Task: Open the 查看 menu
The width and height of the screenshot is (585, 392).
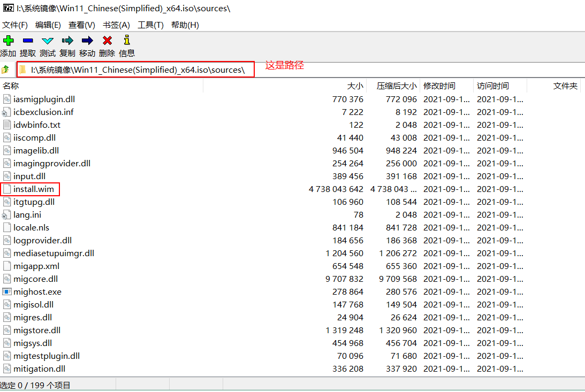Action: (81, 25)
